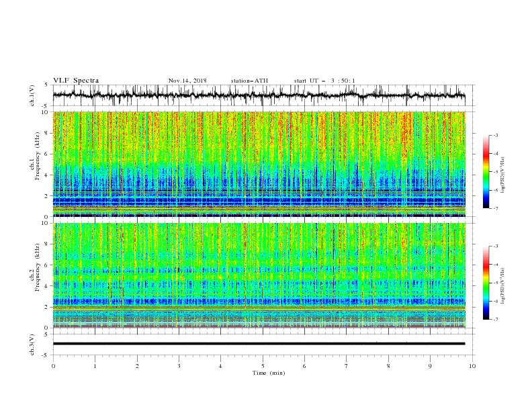The image size is (532, 411).
Task: Click the '8' tick label on time axis
Action: point(388,366)
